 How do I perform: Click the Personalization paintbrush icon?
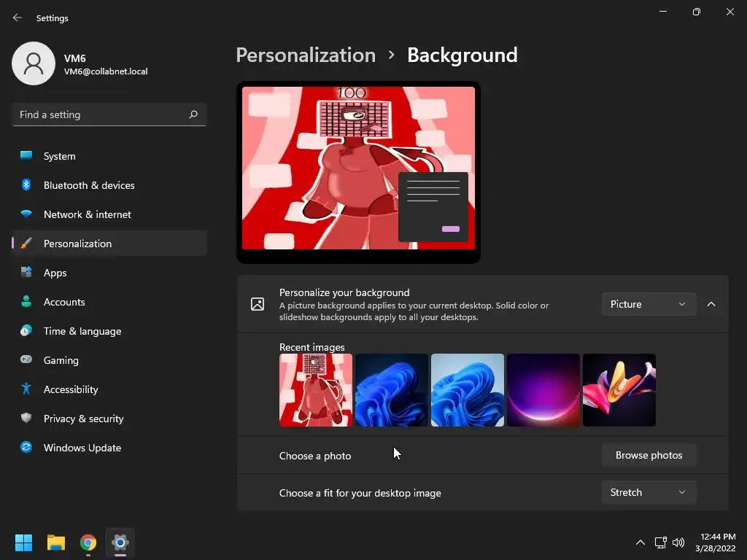pos(26,244)
